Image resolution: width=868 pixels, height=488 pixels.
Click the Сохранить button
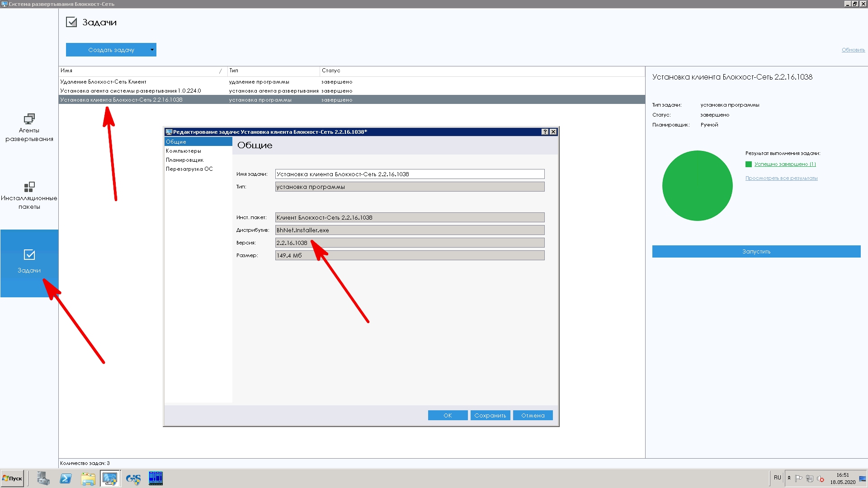click(490, 415)
